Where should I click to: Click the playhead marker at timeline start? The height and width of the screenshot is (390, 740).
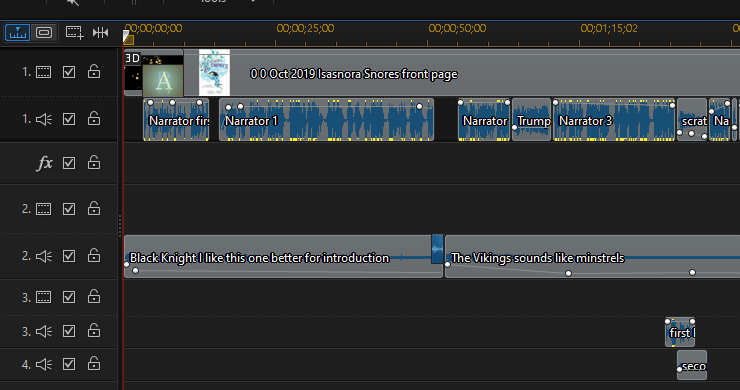point(127,37)
